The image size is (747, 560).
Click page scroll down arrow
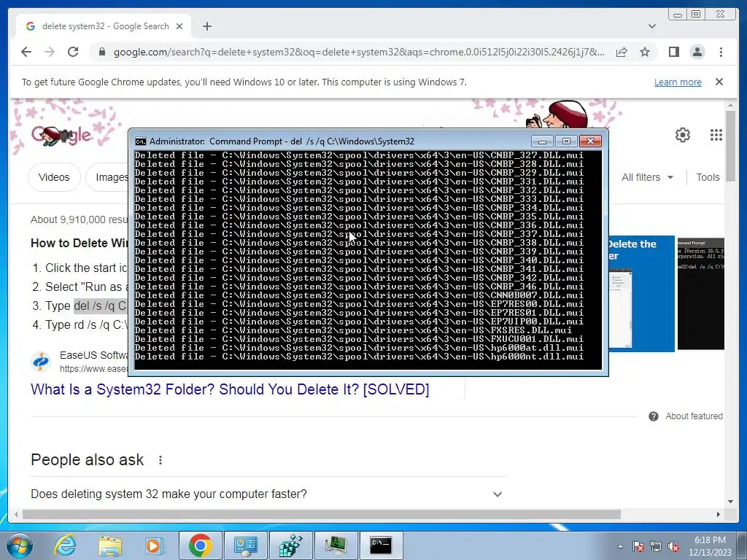click(731, 502)
